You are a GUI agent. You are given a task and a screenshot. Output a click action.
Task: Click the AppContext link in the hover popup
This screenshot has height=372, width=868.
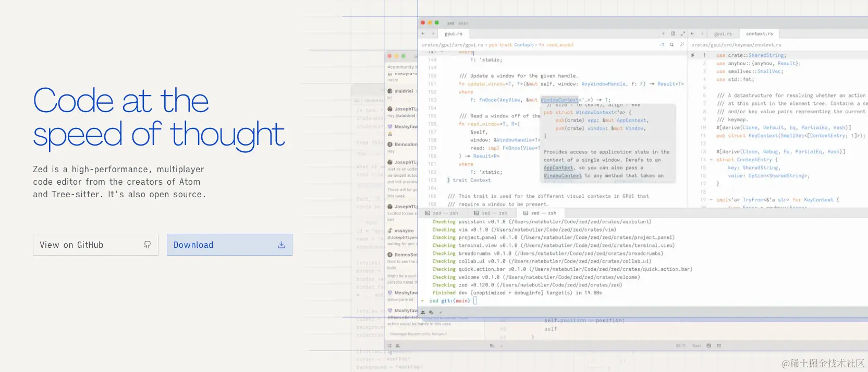(x=558, y=168)
